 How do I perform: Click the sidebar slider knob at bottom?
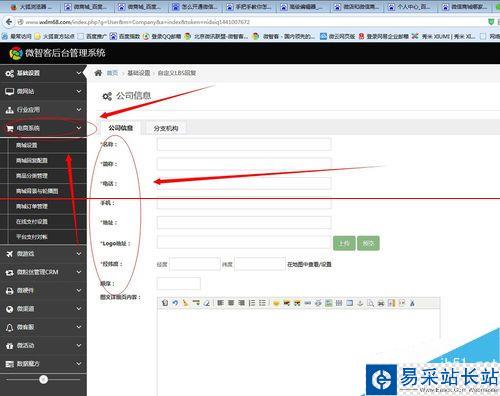[x=43, y=379]
